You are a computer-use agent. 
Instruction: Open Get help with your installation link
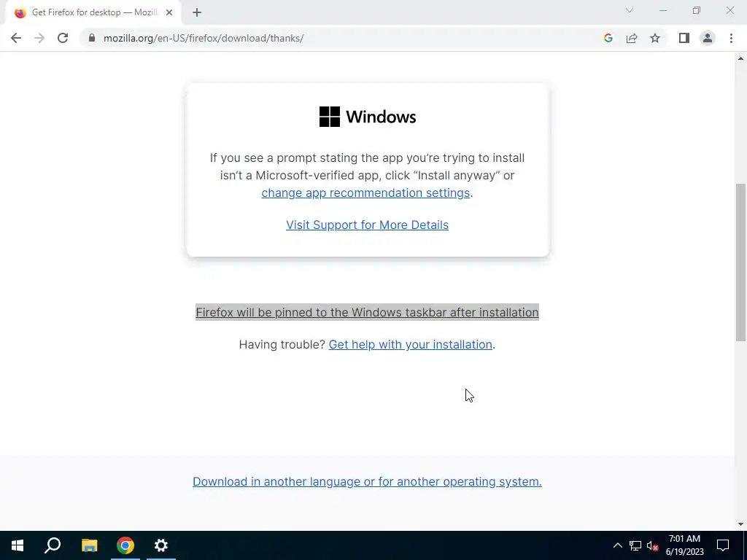(x=410, y=344)
